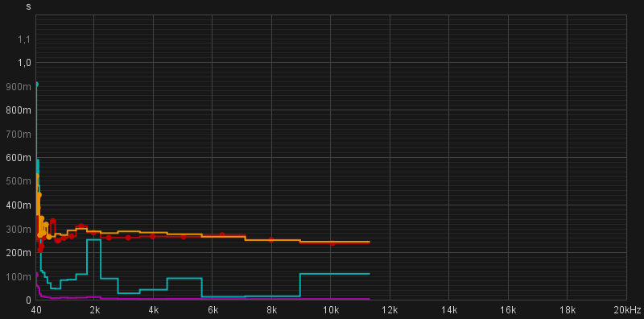Click the magenta point at curve start

coord(36,274)
